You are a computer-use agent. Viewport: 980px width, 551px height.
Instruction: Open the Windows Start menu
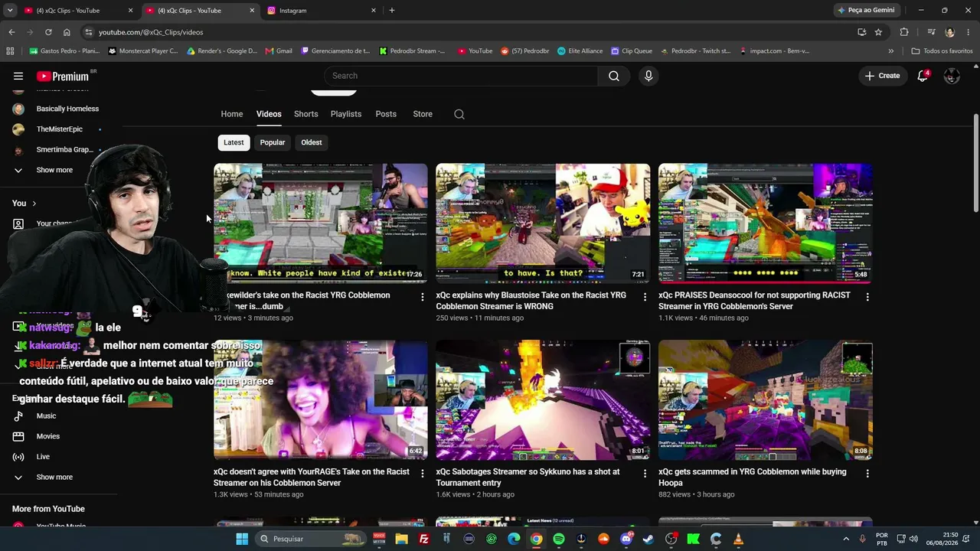242,539
